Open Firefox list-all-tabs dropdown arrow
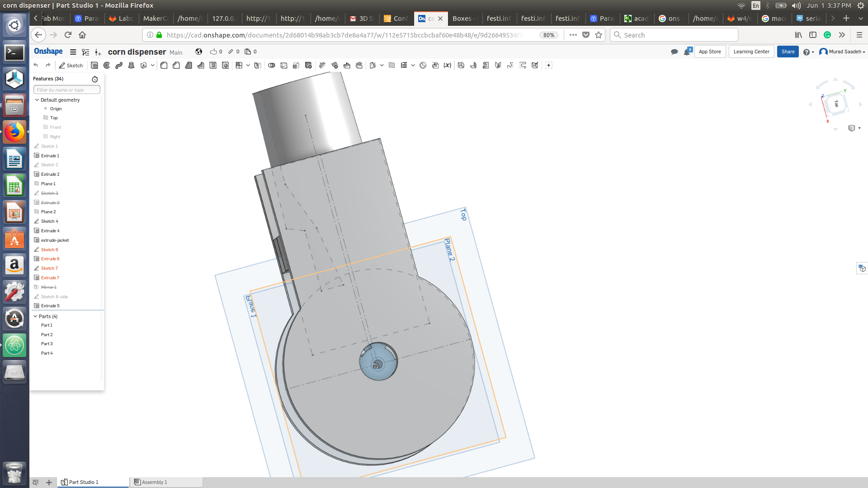The height and width of the screenshot is (488, 868). [x=861, y=19]
